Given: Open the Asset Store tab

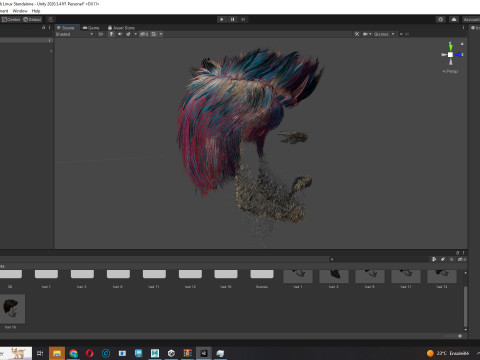Looking at the screenshot, I should (x=121, y=28).
